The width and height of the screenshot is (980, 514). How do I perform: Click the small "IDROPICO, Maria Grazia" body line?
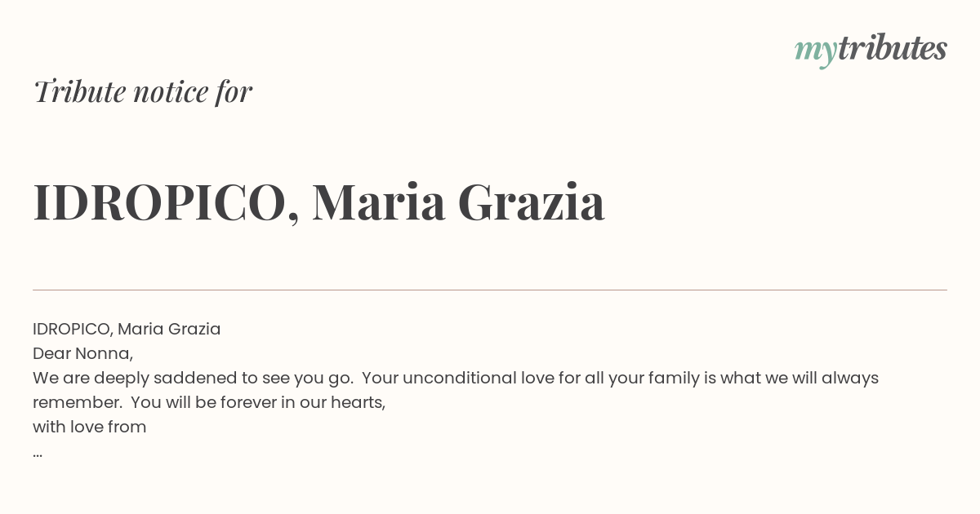[x=127, y=329]
